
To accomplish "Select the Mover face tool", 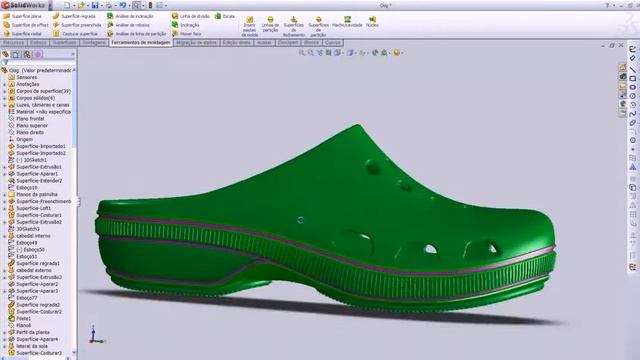I will coord(187,34).
